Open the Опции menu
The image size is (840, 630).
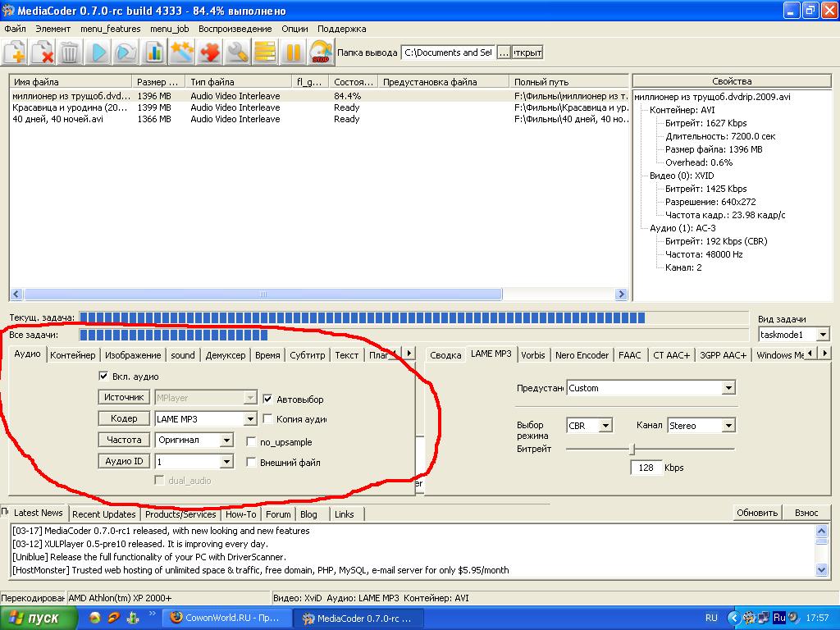click(x=294, y=29)
